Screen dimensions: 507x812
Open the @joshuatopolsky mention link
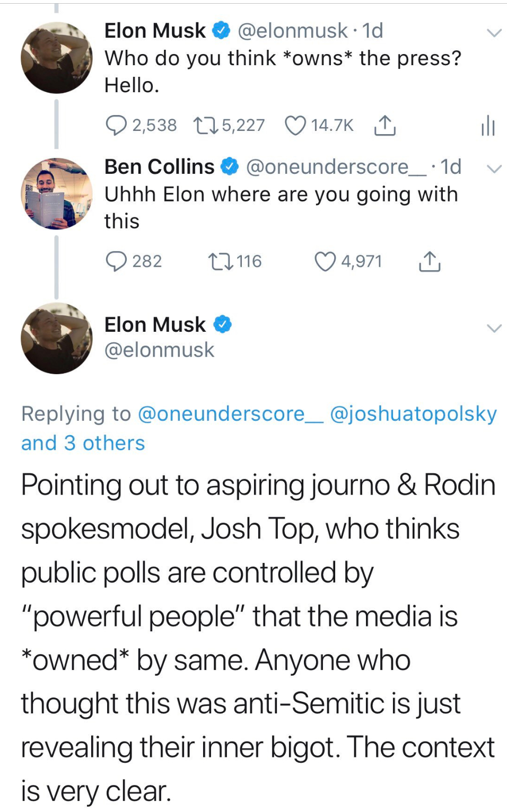coord(413,414)
